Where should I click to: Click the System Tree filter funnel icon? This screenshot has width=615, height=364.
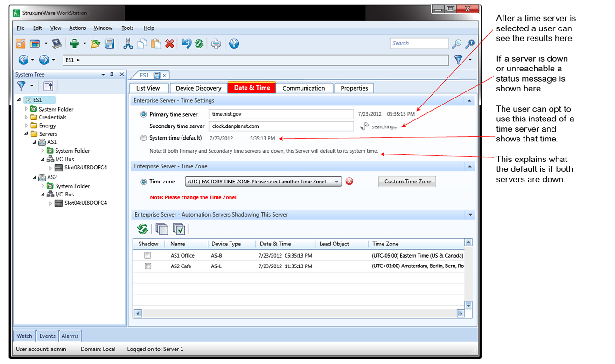point(21,86)
